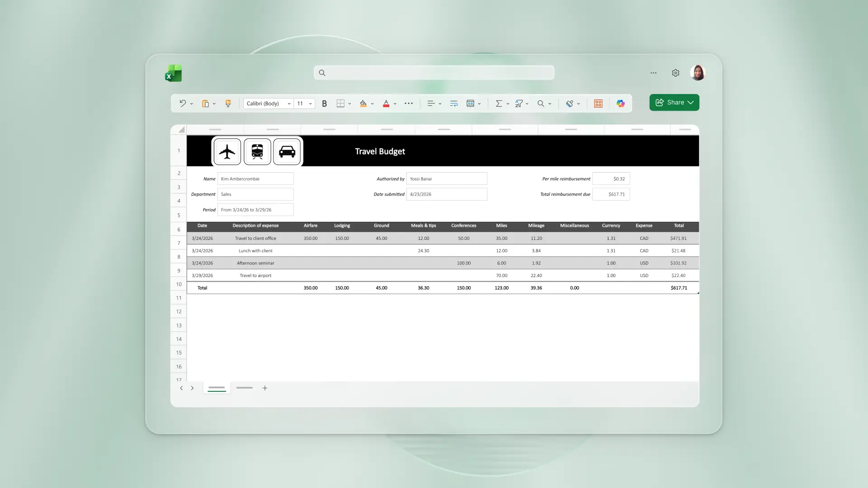The height and width of the screenshot is (488, 868).
Task: Click the Sort & Filter icon
Action: click(x=519, y=103)
